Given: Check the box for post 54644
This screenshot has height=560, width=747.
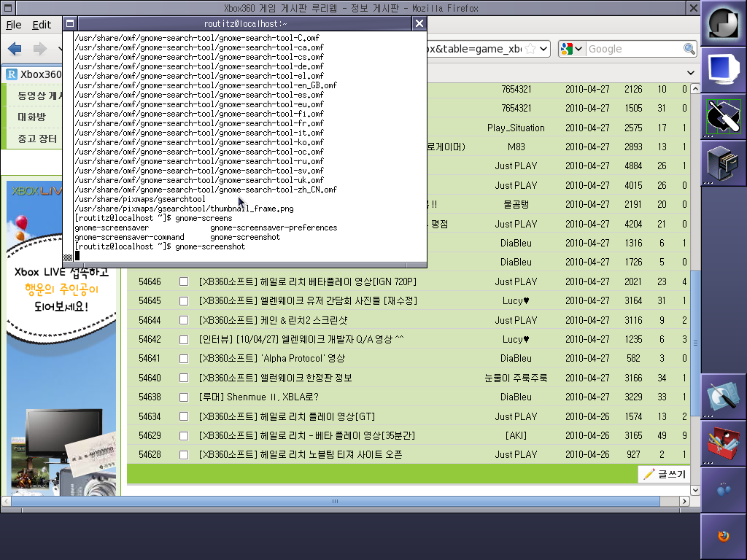Looking at the screenshot, I should 183,321.
